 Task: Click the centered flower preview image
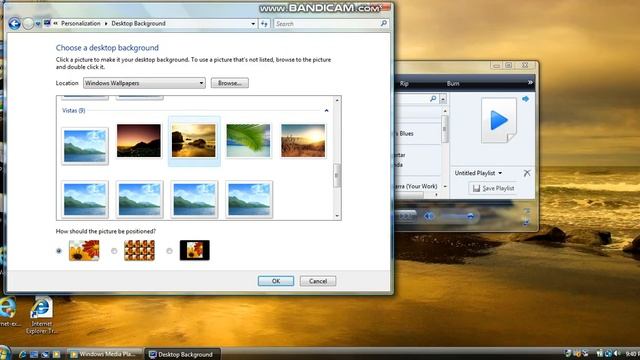pyautogui.click(x=195, y=250)
